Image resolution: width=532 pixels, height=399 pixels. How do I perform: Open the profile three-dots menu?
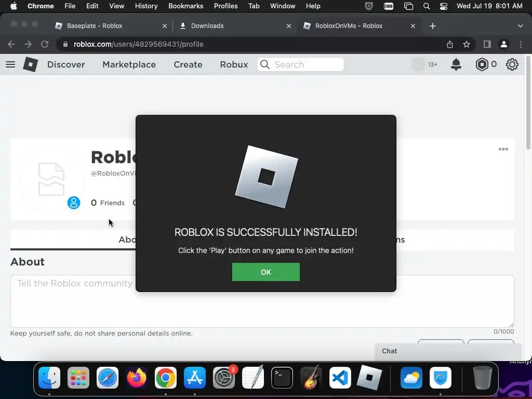point(503,149)
